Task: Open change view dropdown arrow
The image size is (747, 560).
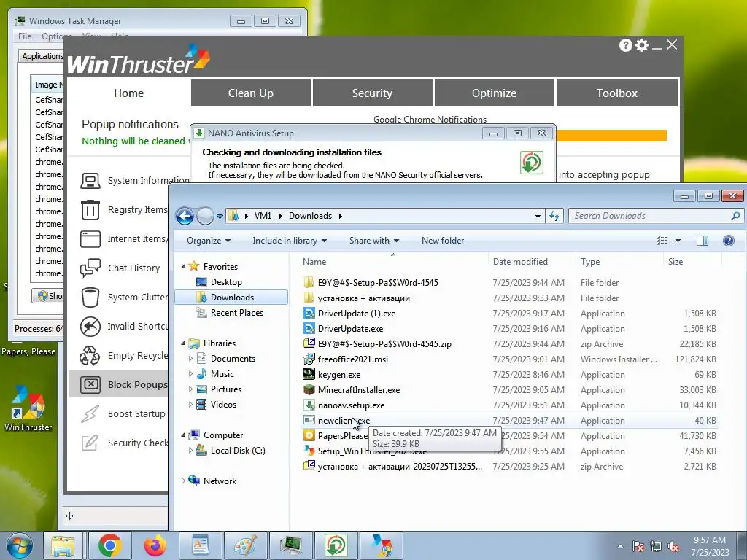Action: pyautogui.click(x=678, y=241)
